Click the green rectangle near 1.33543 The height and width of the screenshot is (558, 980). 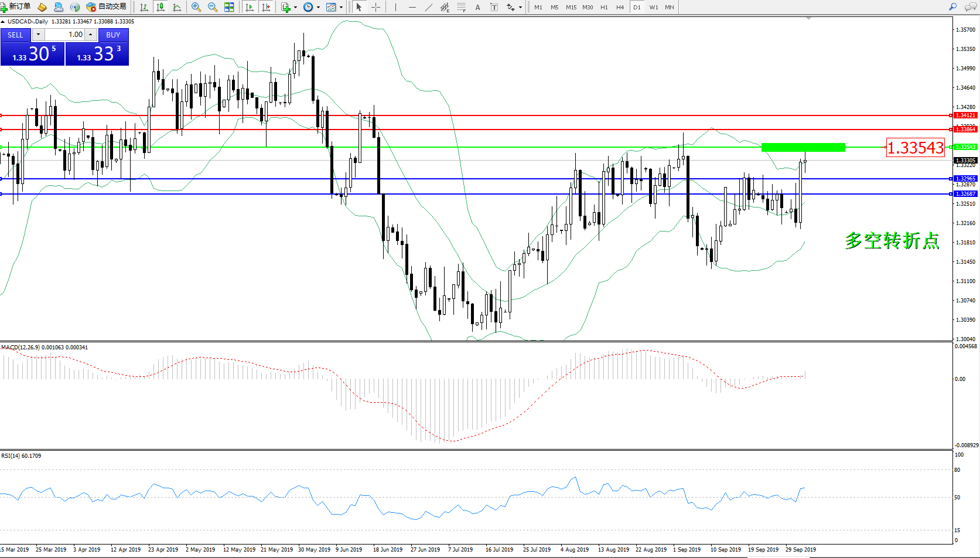(803, 147)
